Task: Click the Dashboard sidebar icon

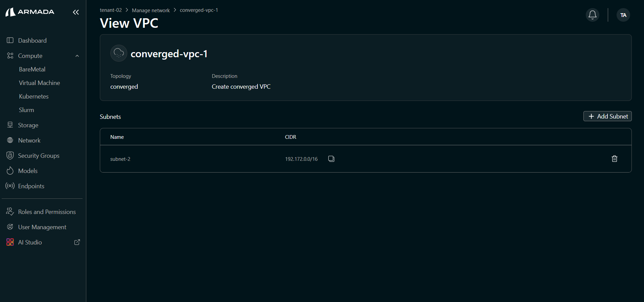Action: coord(10,40)
